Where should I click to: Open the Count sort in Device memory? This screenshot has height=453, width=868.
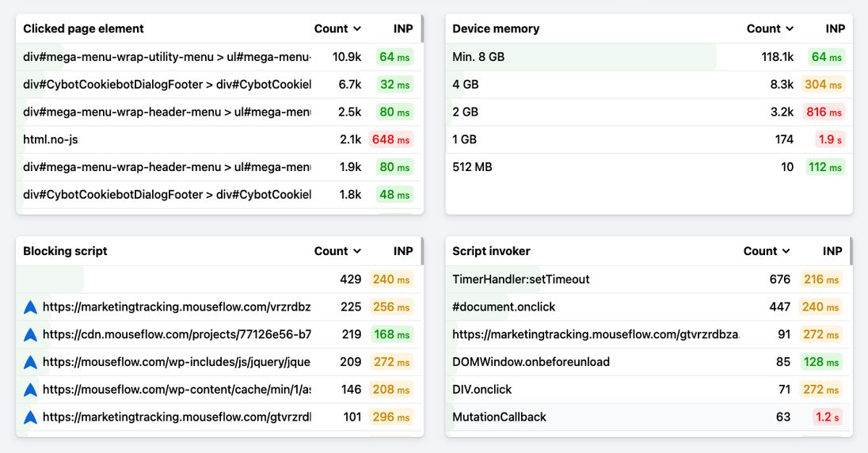770,29
